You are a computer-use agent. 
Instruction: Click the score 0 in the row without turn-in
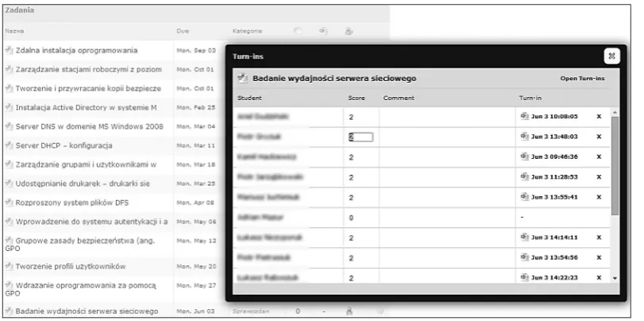[351, 218]
